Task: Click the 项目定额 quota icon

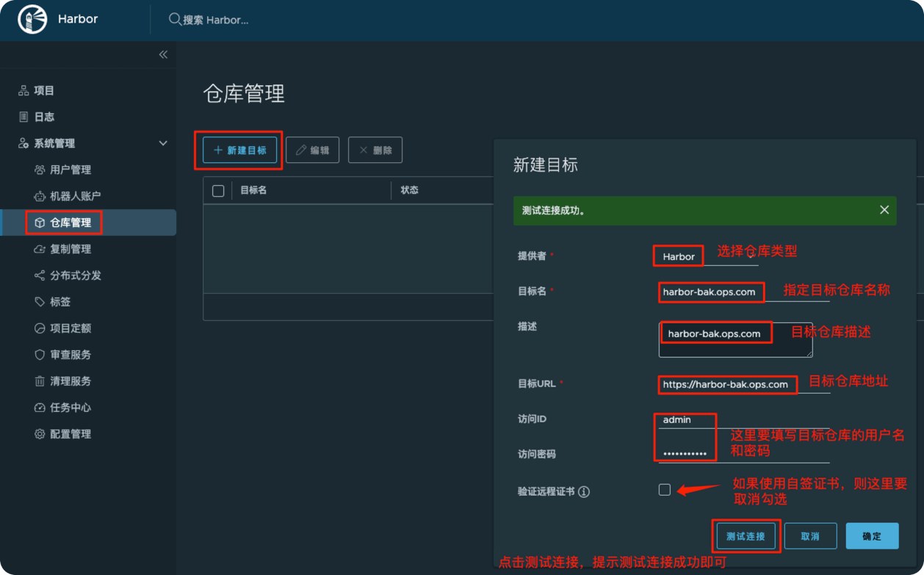Action: (40, 328)
